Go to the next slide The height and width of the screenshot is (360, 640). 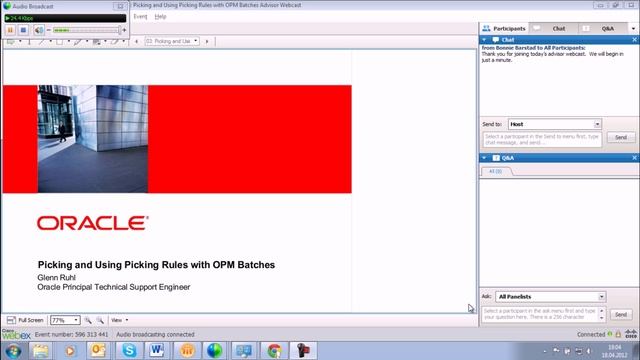pyautogui.click(x=207, y=41)
